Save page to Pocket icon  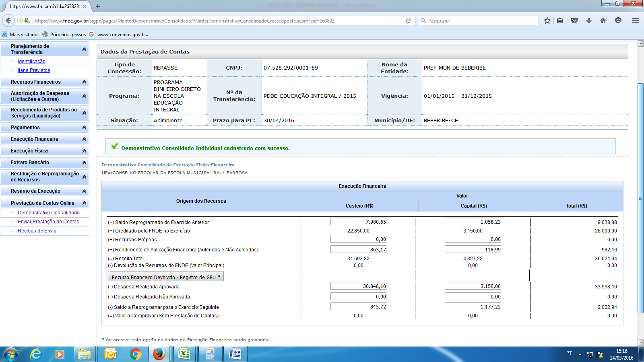pyautogui.click(x=574, y=21)
